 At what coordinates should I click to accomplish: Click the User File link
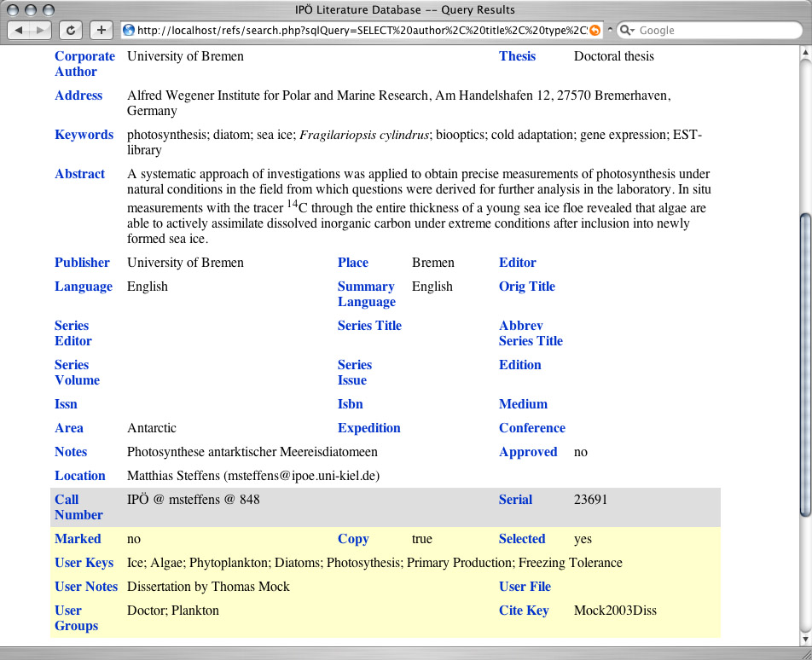[x=525, y=587]
